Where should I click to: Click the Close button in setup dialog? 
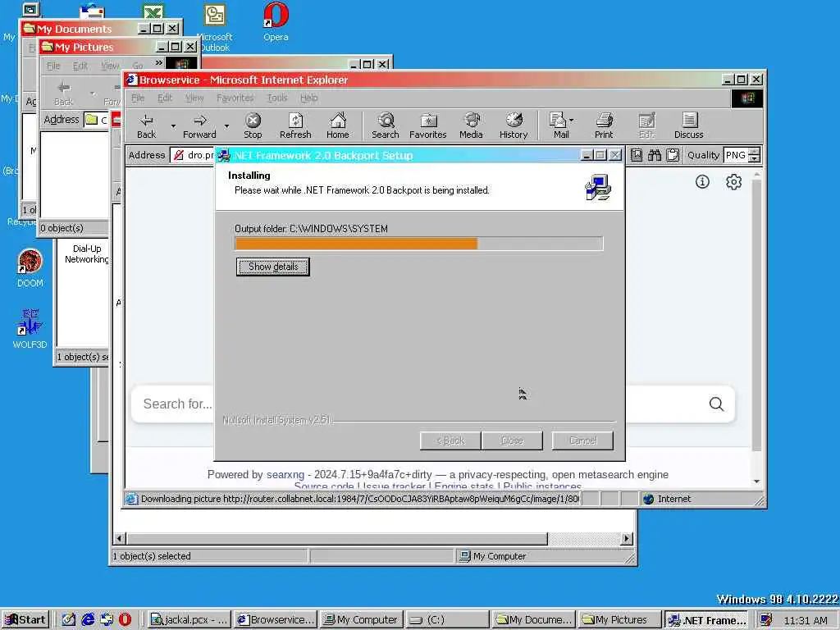coord(512,441)
